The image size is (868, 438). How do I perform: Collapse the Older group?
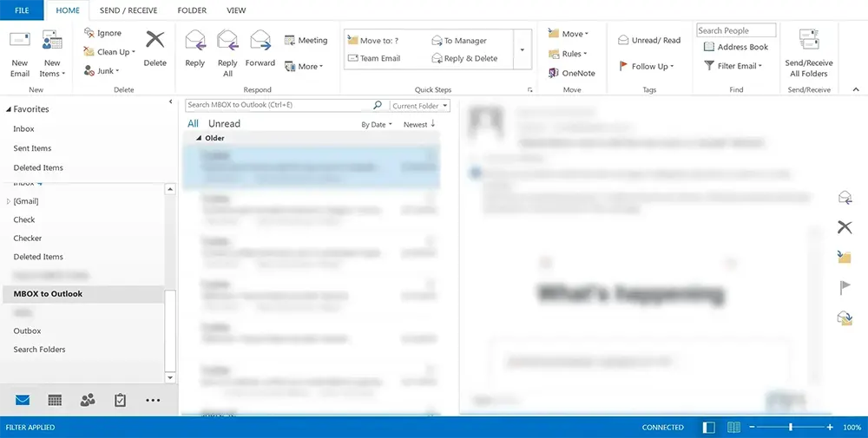coord(199,138)
